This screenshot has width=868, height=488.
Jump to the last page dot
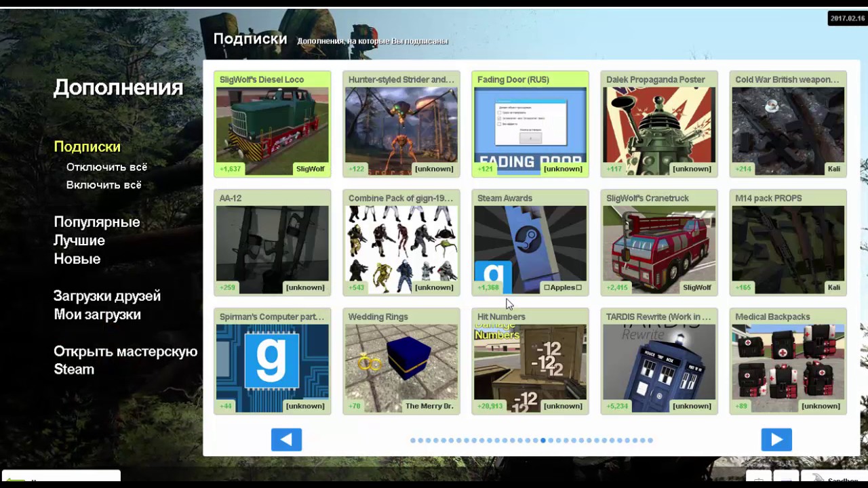(650, 441)
